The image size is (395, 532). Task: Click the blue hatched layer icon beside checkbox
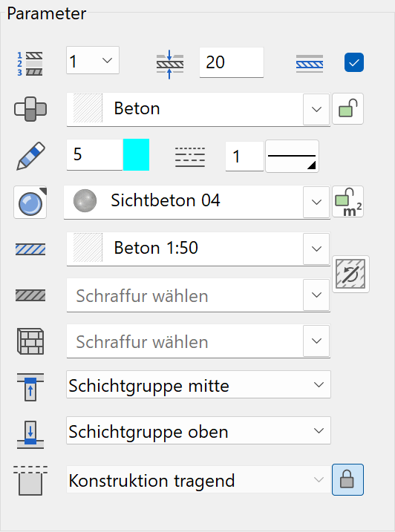[310, 64]
